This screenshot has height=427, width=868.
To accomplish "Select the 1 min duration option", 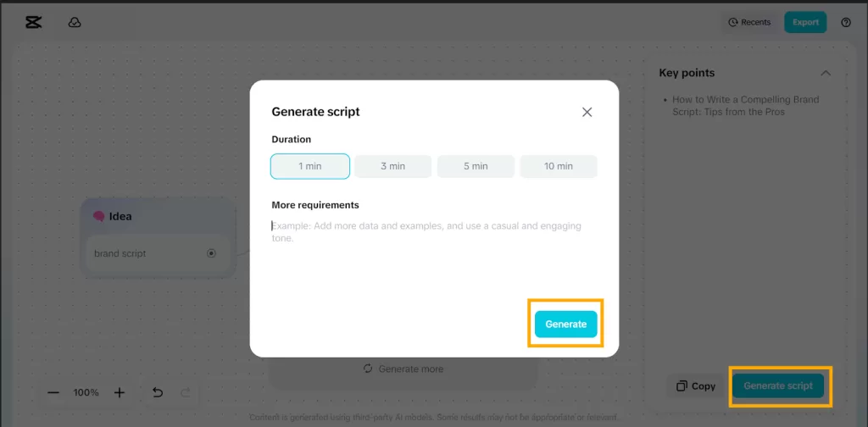I will point(310,166).
